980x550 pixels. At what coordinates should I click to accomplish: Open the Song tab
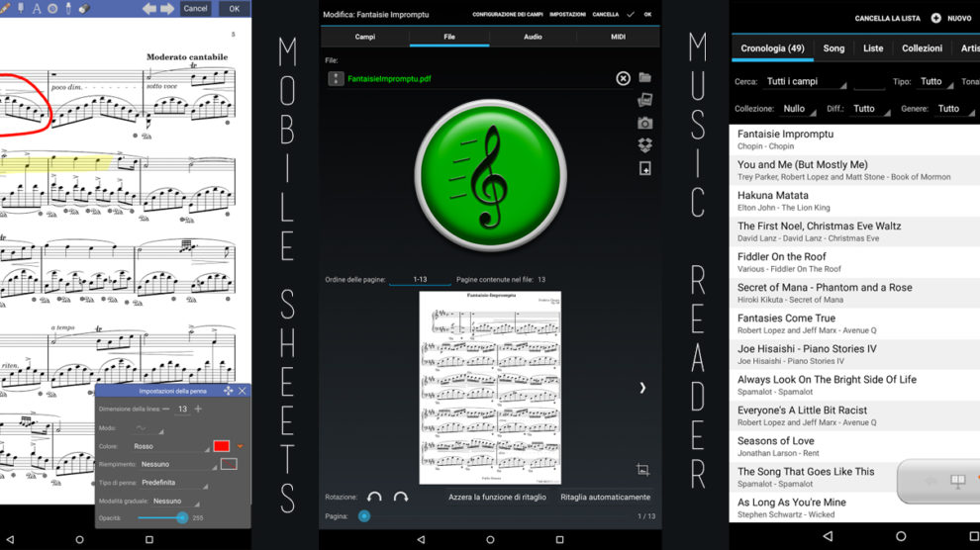833,48
